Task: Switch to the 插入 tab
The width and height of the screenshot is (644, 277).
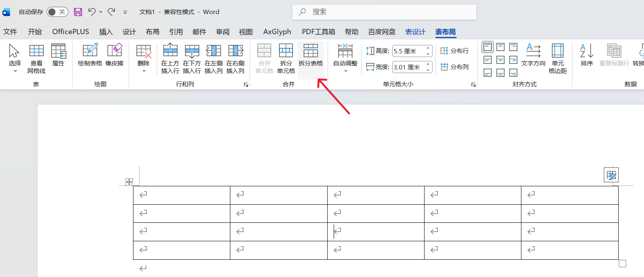Action: pos(106,32)
